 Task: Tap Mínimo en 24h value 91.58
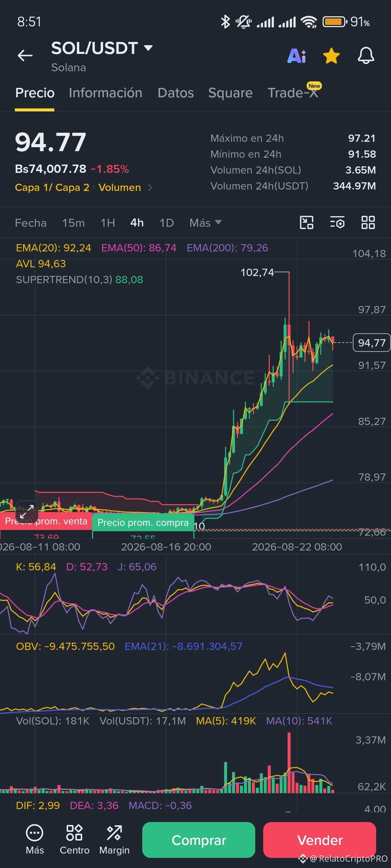point(362,154)
